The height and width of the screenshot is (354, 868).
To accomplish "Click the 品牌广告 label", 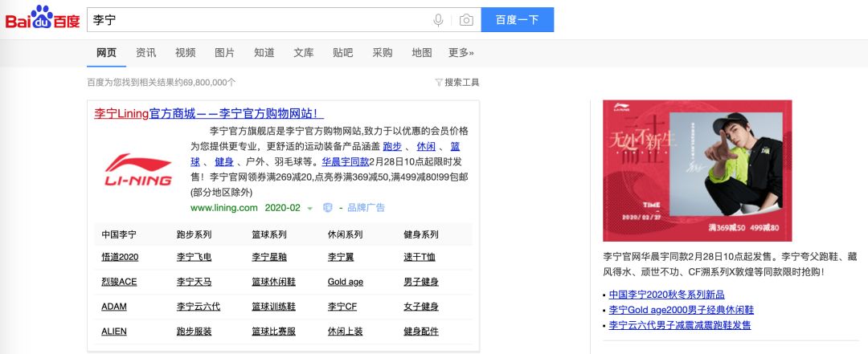I will (366, 208).
